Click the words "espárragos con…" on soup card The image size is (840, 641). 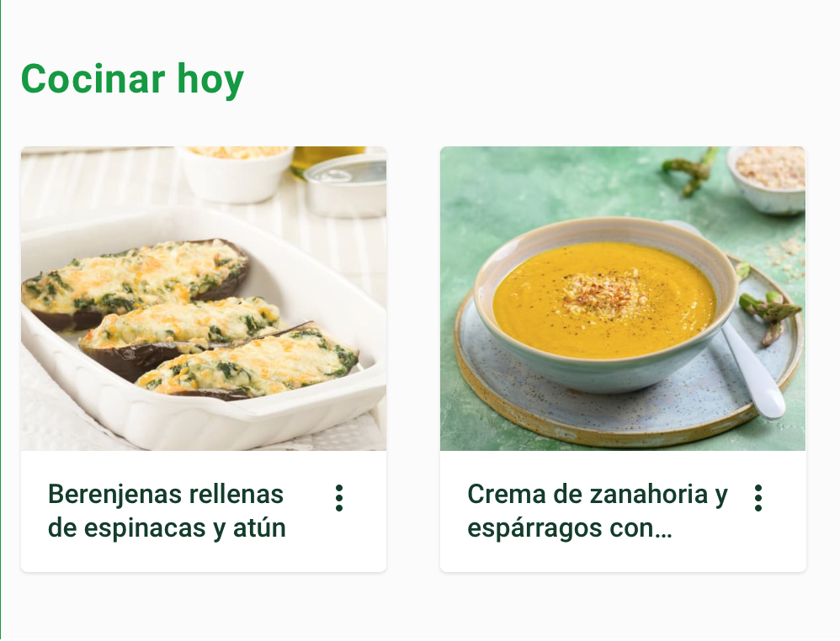tap(570, 527)
